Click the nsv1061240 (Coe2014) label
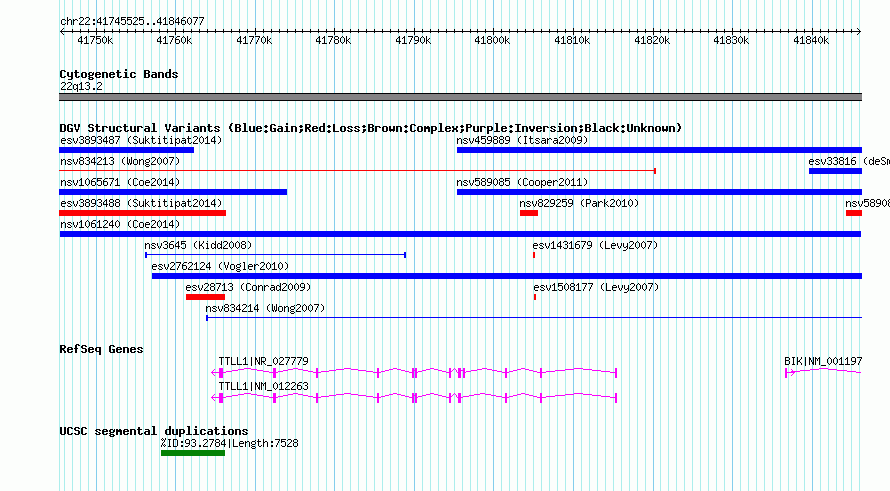This screenshot has width=890, height=491. (120, 224)
